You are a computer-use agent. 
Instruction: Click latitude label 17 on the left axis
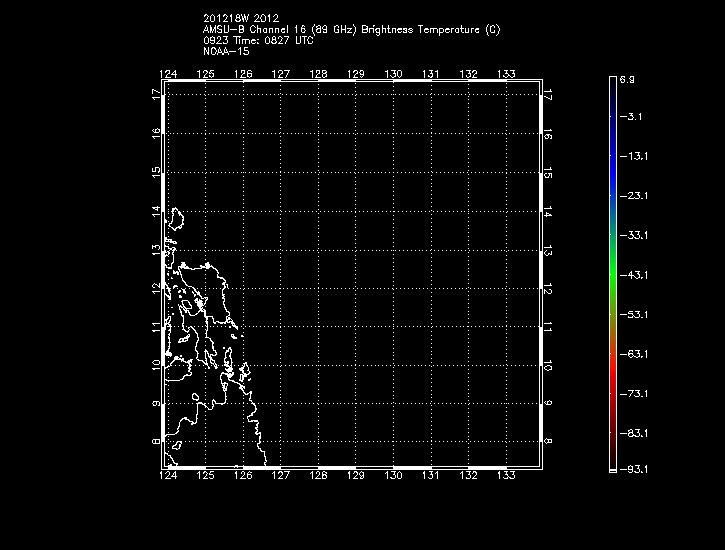[x=156, y=94]
